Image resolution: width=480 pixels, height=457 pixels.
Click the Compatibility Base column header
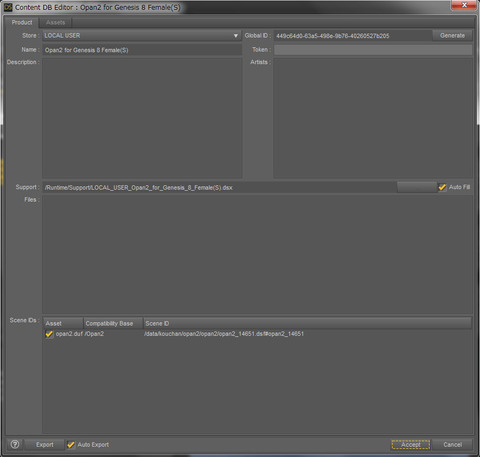(113, 323)
